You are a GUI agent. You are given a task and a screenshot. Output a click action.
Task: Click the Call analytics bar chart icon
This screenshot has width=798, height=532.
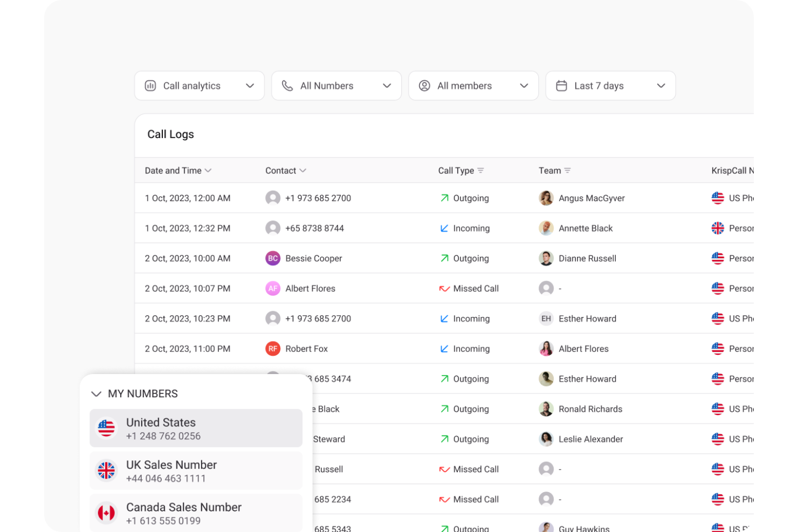pos(150,85)
